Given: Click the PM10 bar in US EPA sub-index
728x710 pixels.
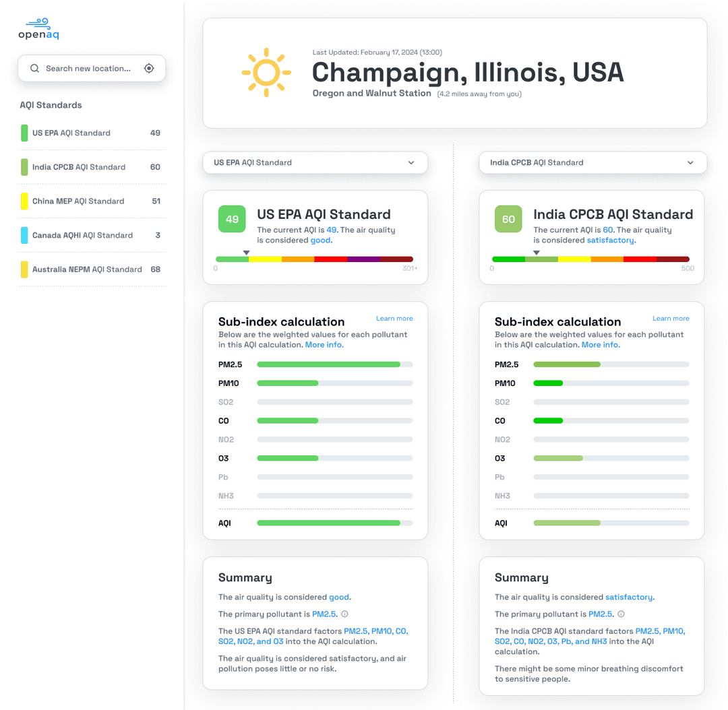Looking at the screenshot, I should point(335,383).
